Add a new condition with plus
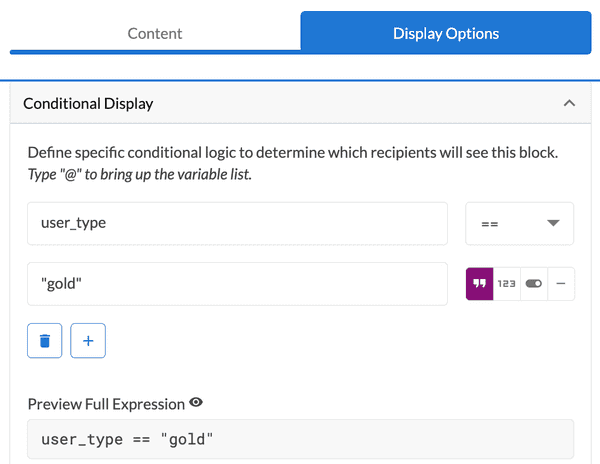 coord(88,340)
